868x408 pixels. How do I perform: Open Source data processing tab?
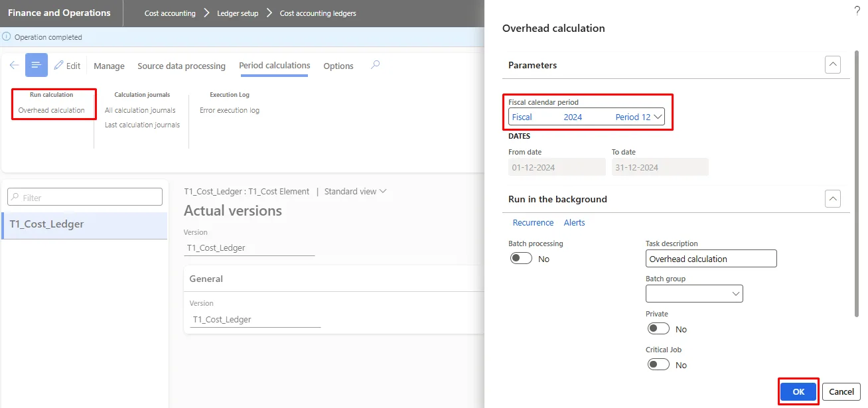click(181, 66)
